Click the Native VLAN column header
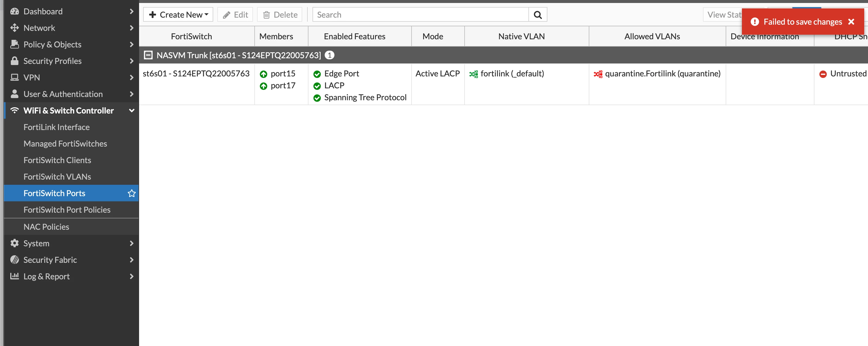Image resolution: width=868 pixels, height=346 pixels. click(527, 37)
